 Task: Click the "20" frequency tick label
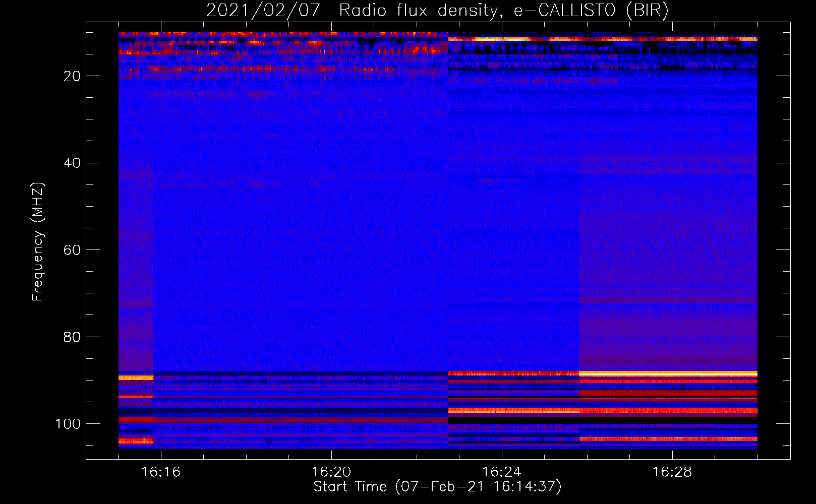[73, 76]
